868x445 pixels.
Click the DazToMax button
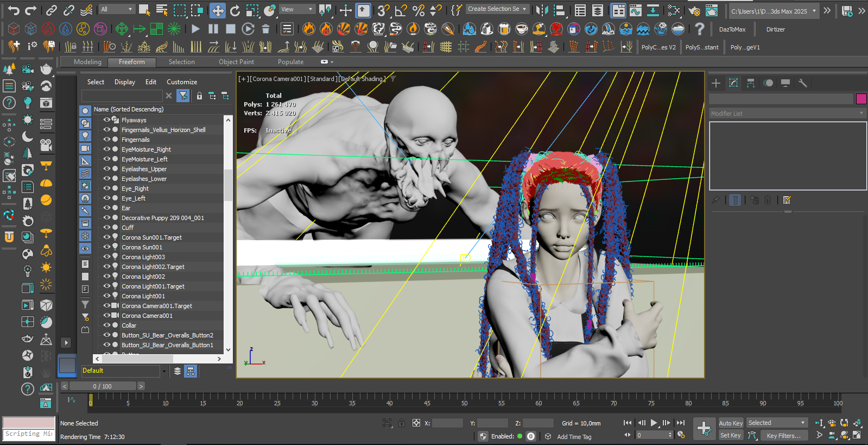[x=732, y=29]
